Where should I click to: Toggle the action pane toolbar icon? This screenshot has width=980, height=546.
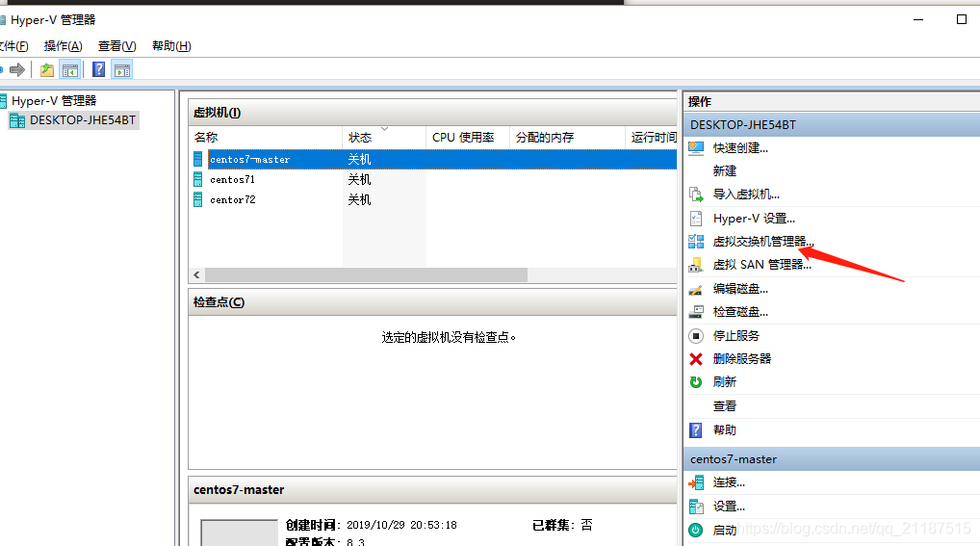point(122,70)
